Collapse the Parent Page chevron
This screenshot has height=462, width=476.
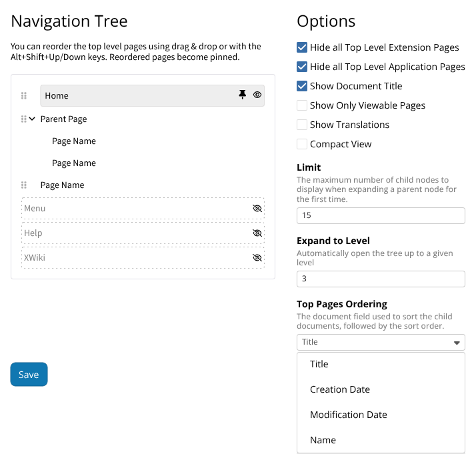pos(32,119)
